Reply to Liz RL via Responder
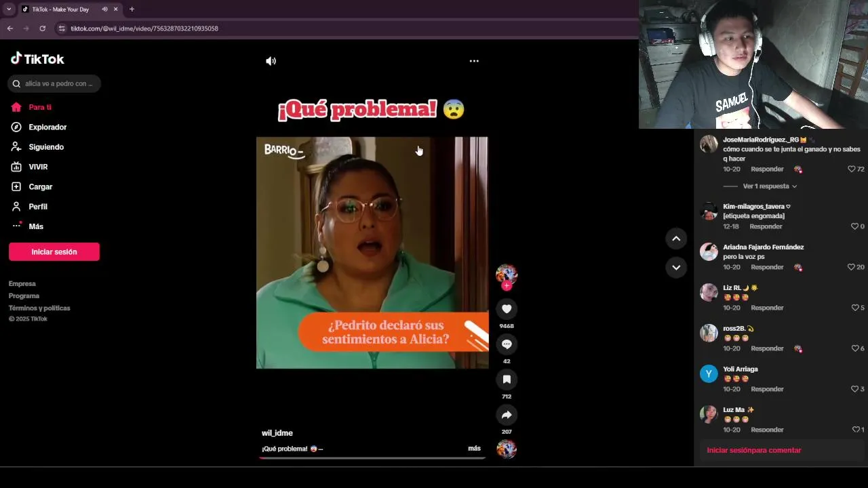 point(767,308)
